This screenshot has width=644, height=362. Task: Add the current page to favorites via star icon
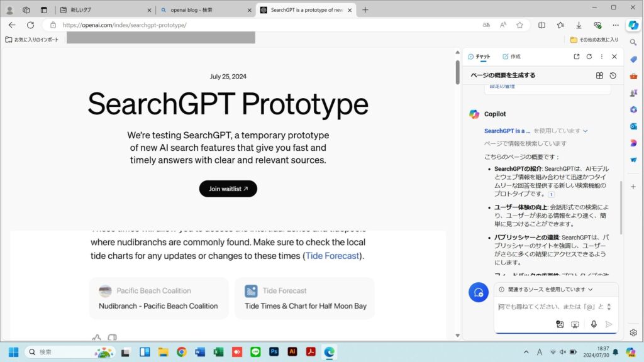pos(519,25)
